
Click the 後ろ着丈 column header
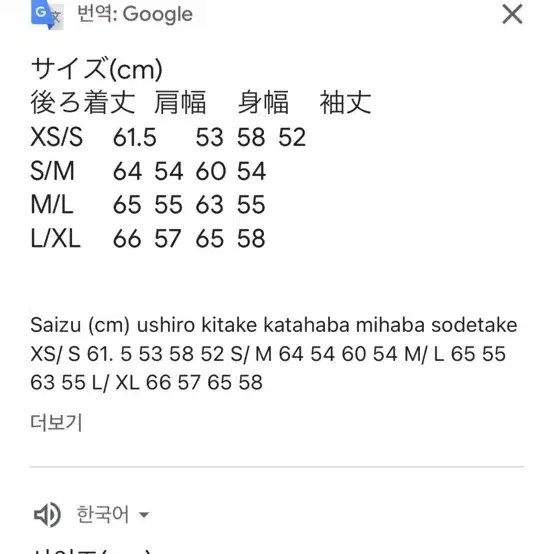coord(83,102)
